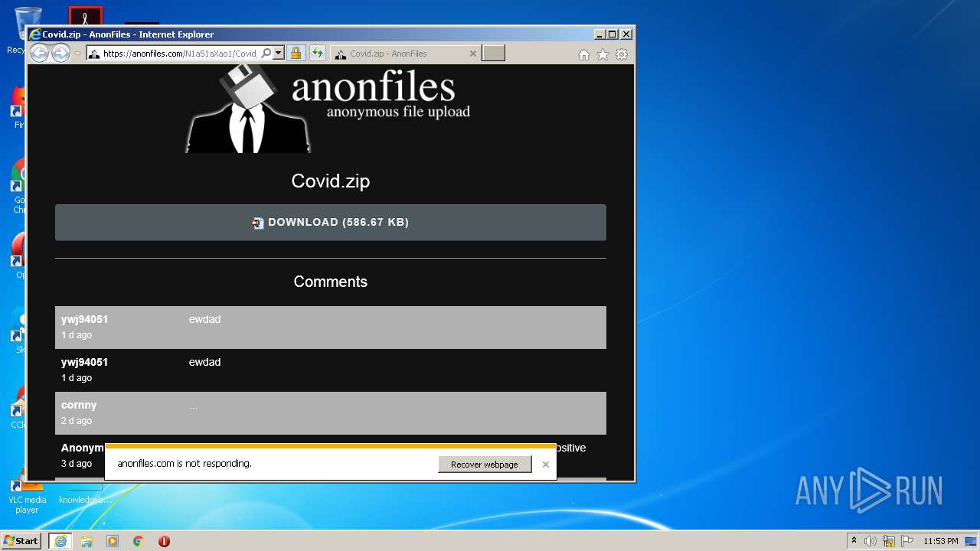The image size is (980, 551).
Task: Open the media player taskbar icon
Action: (x=113, y=541)
